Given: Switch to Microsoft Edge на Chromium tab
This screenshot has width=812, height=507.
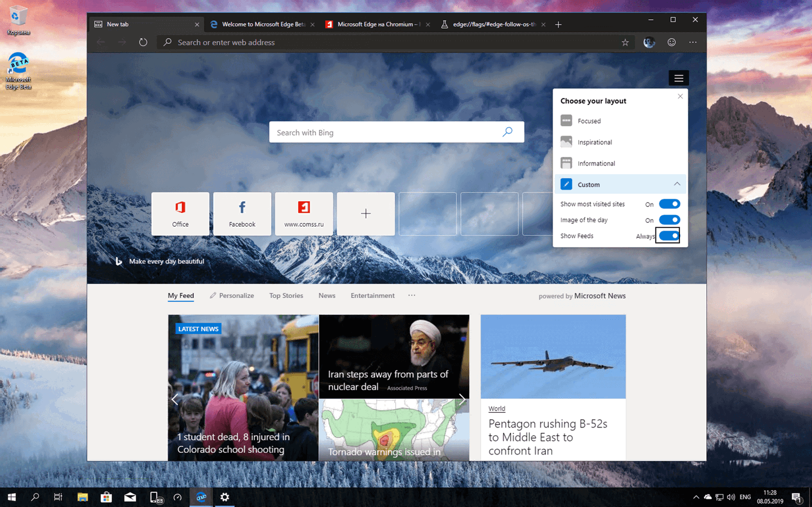Looking at the screenshot, I should (377, 24).
